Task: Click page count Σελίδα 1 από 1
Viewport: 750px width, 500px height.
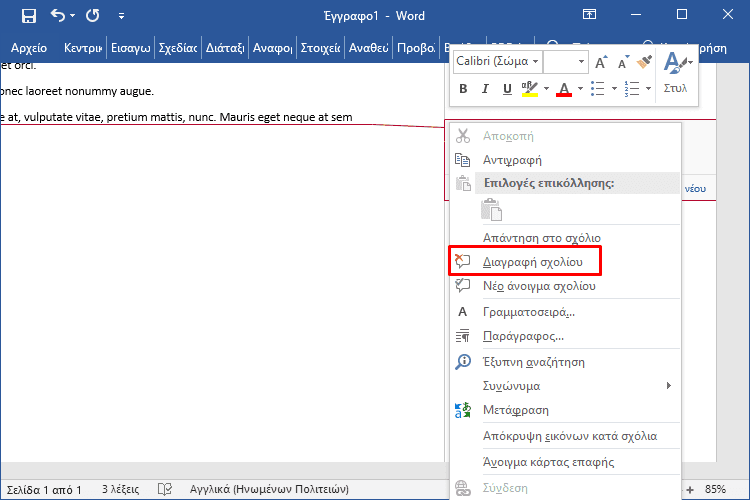Action: [x=44, y=489]
